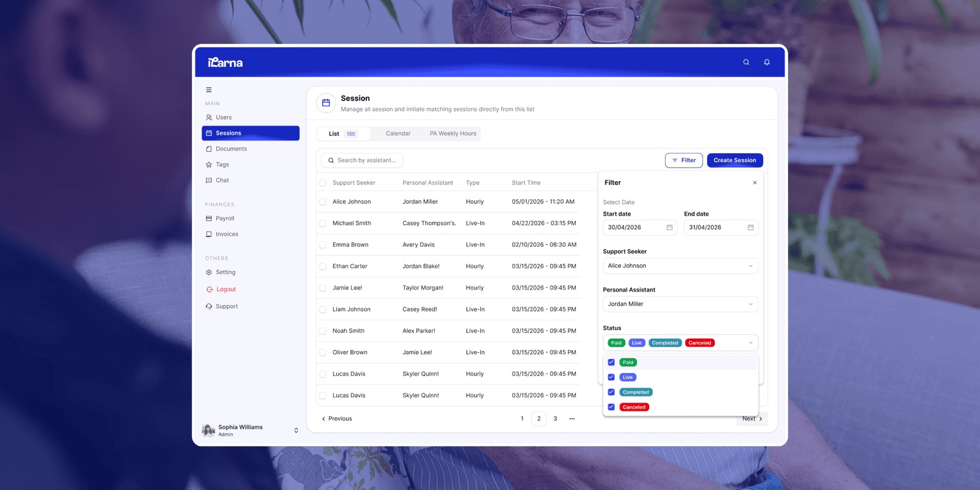Uncheck the Canceled status option
The image size is (980, 490).
611,407
